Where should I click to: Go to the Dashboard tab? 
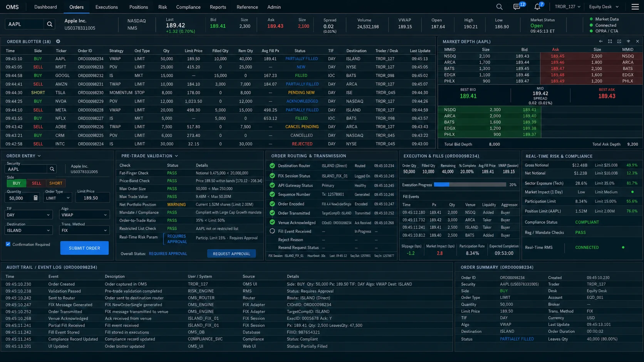pyautogui.click(x=45, y=7)
